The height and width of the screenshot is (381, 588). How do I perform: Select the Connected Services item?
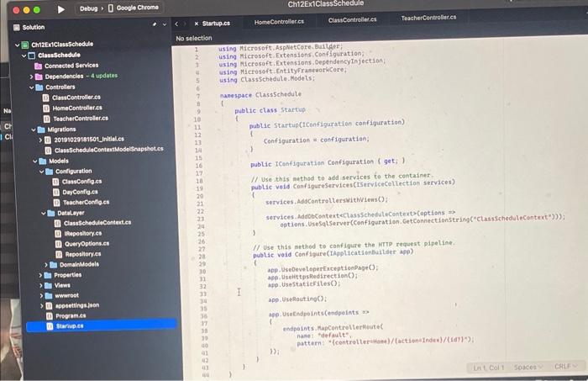71,66
